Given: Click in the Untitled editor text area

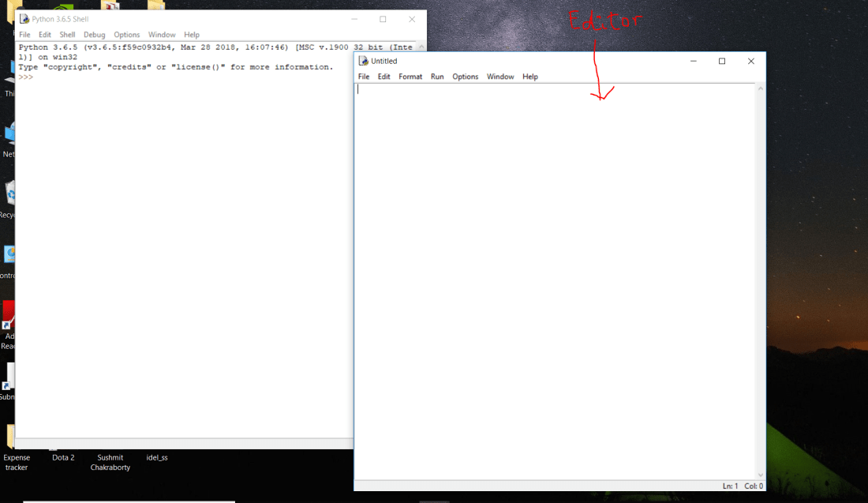Looking at the screenshot, I should (x=555, y=281).
